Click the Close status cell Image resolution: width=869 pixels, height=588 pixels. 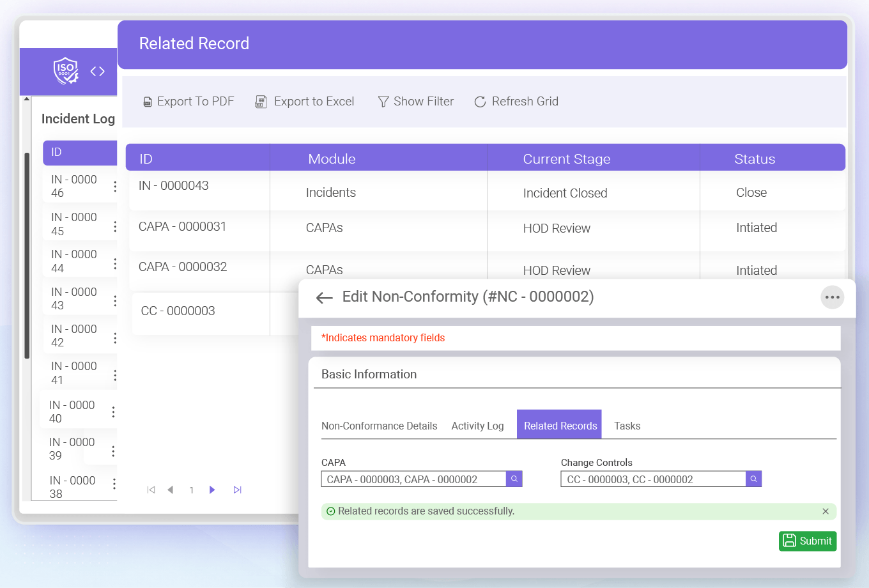(x=751, y=192)
